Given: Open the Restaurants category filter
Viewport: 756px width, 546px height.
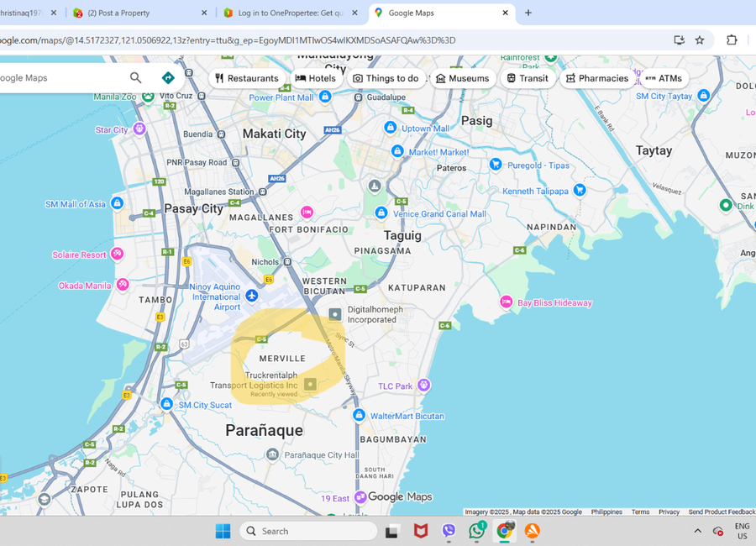Looking at the screenshot, I should tap(247, 77).
